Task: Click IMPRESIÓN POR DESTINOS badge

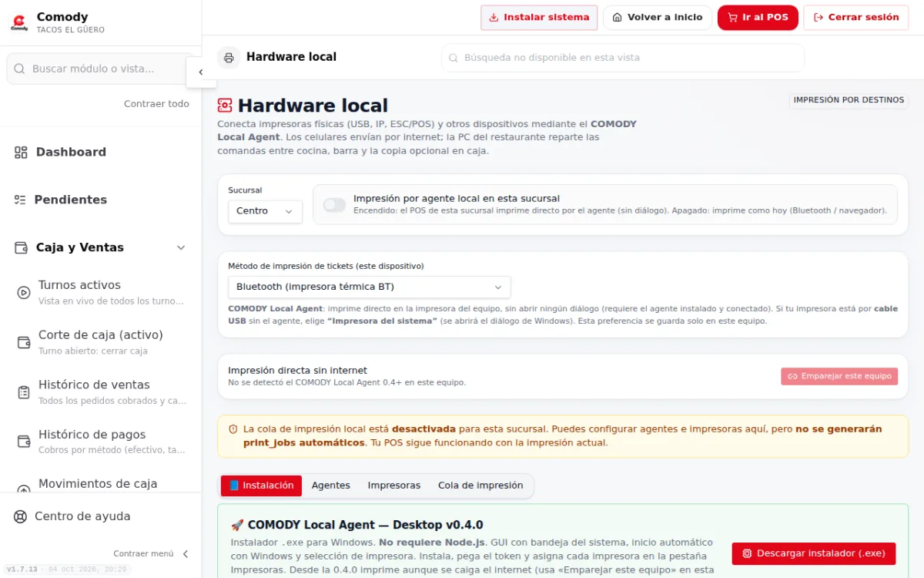Action: (x=849, y=100)
